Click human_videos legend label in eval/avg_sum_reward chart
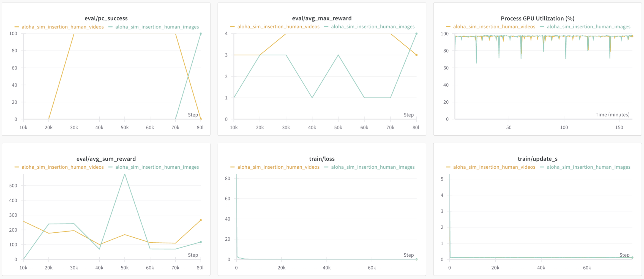This screenshot has height=279, width=644. point(62,167)
